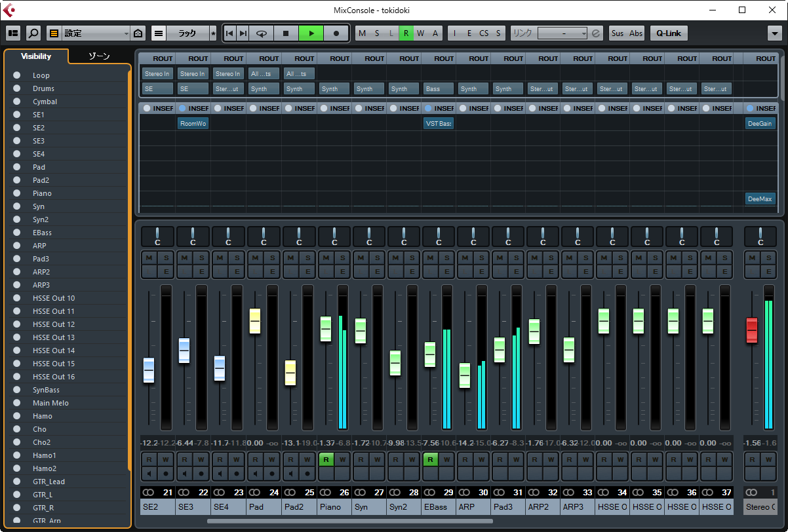
Task: Mute the EBass channel
Action: click(429, 258)
